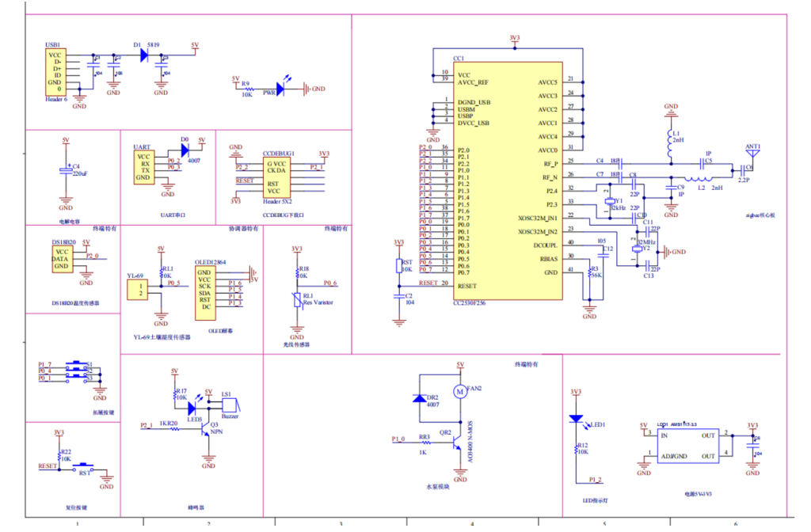Viewport: 811px width, 532px height.
Task: Click the Q3 NPN transistor
Action: coord(206,428)
